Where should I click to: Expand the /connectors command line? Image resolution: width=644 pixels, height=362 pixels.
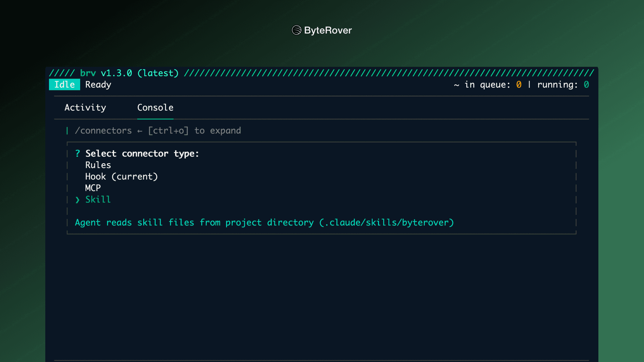[x=103, y=131]
